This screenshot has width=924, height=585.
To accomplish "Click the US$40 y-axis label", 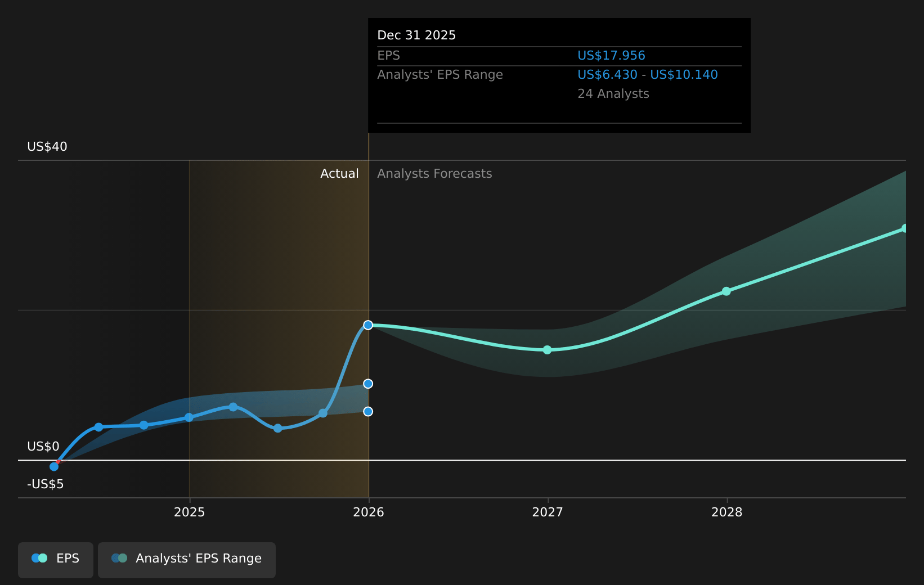I will pos(47,147).
